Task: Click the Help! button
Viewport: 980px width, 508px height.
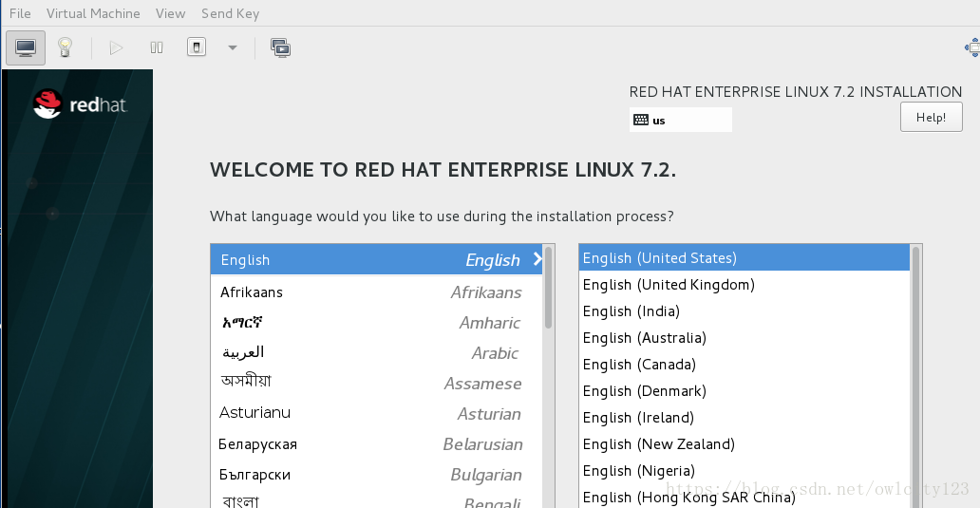Action: 931,117
